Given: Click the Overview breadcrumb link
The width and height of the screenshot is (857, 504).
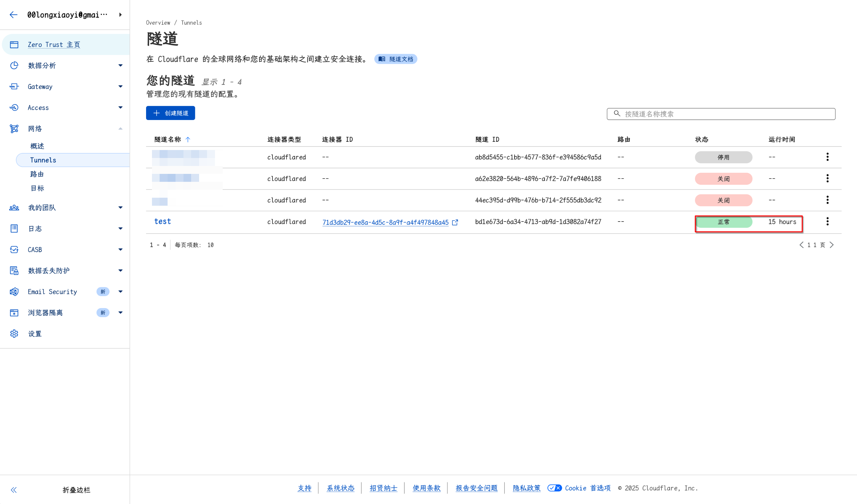Looking at the screenshot, I should pos(158,23).
